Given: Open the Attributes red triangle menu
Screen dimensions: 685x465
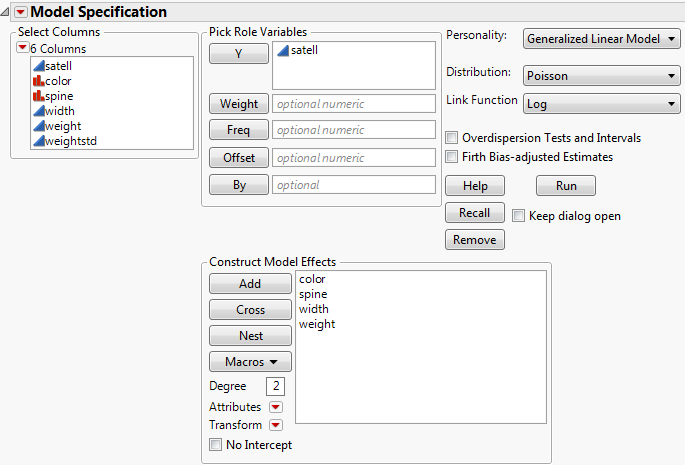Looking at the screenshot, I should 276,407.
